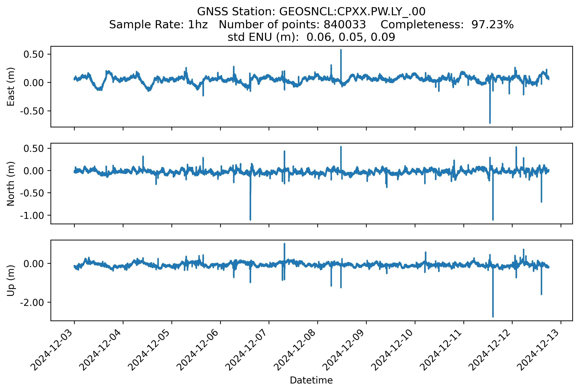Click the -2.00 tick on Up axis
Viewport: 579px width, 392px height.
point(32,302)
